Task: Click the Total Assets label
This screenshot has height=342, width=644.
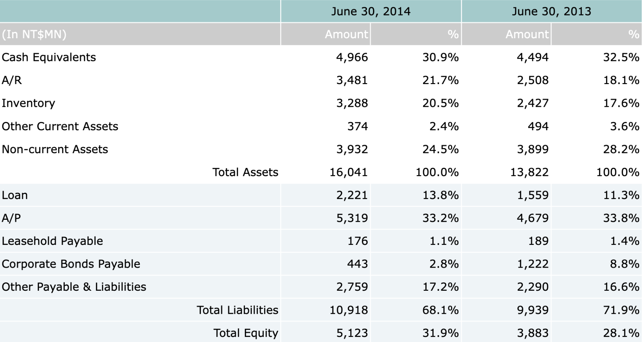Action: [245, 172]
